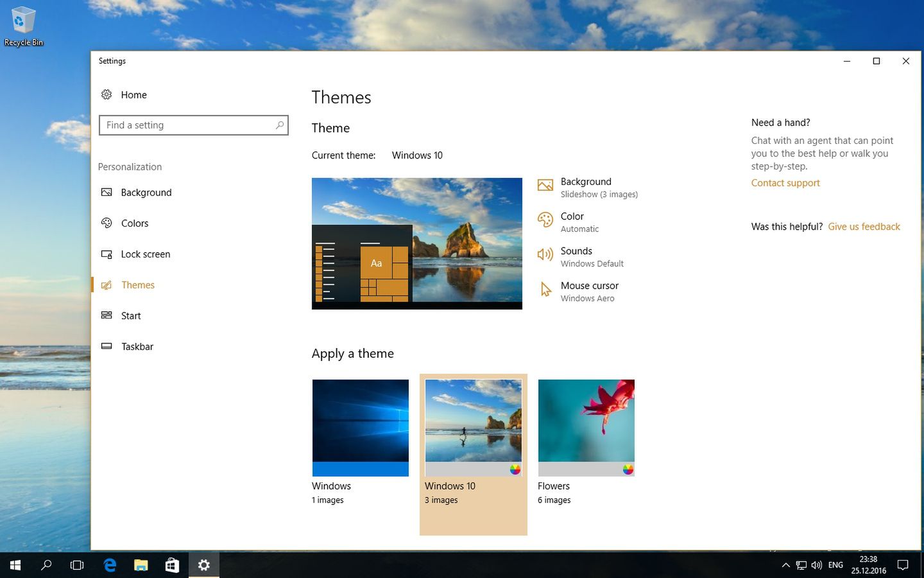This screenshot has height=578, width=924.
Task: Click the Color palette icon
Action: pyautogui.click(x=545, y=220)
